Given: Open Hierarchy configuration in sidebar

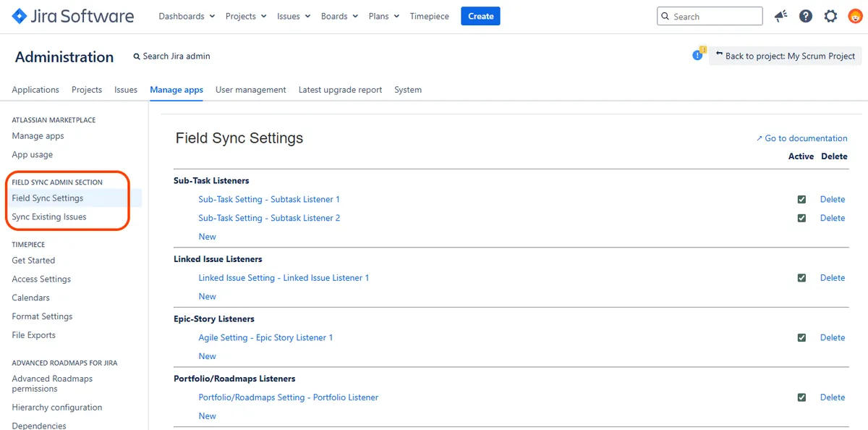Looking at the screenshot, I should [x=57, y=408].
